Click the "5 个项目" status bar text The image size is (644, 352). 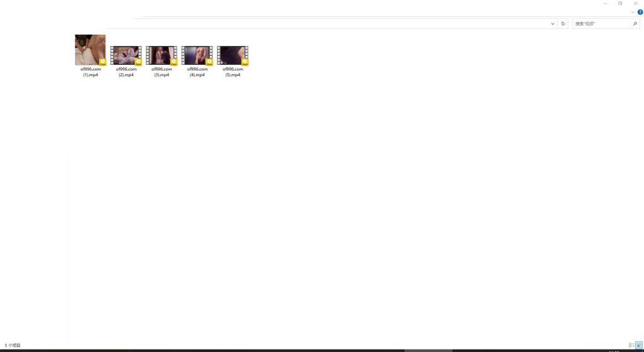click(x=13, y=346)
